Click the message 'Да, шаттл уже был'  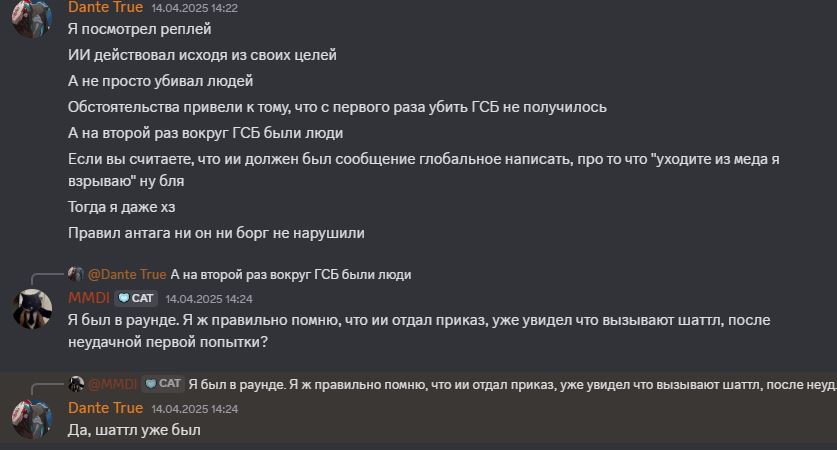click(x=135, y=430)
